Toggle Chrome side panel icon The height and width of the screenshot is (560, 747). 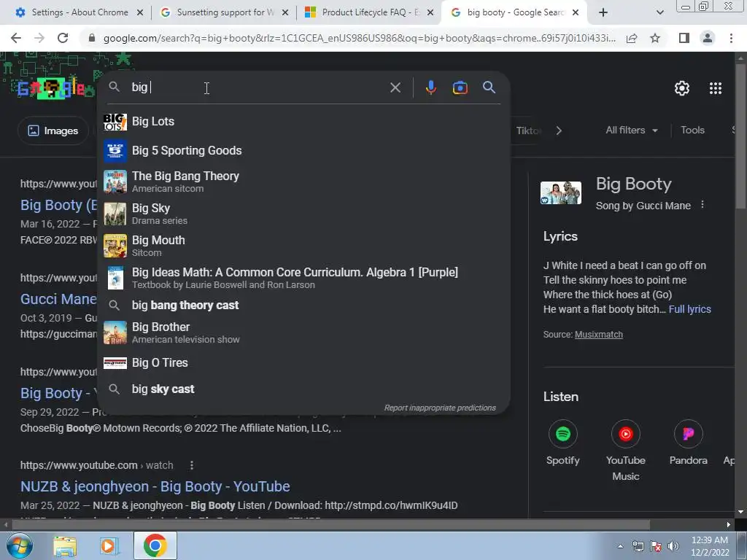click(x=684, y=38)
